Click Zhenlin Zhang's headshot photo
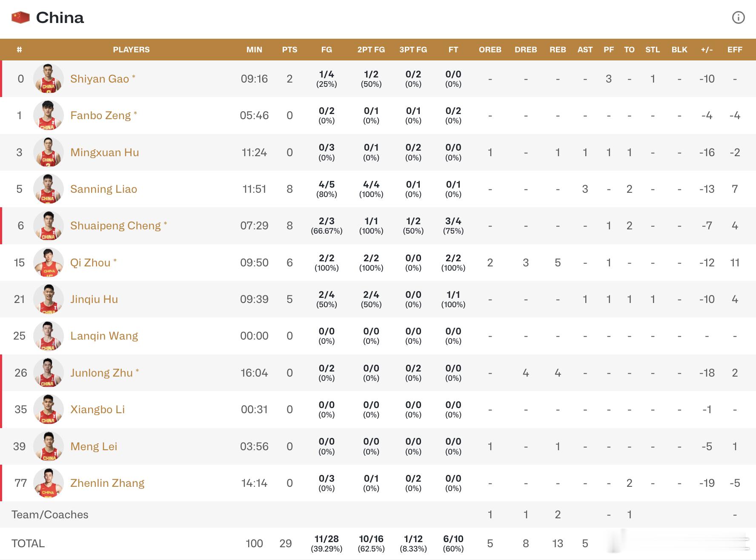Viewport: 756px width, 560px height. [x=49, y=483]
